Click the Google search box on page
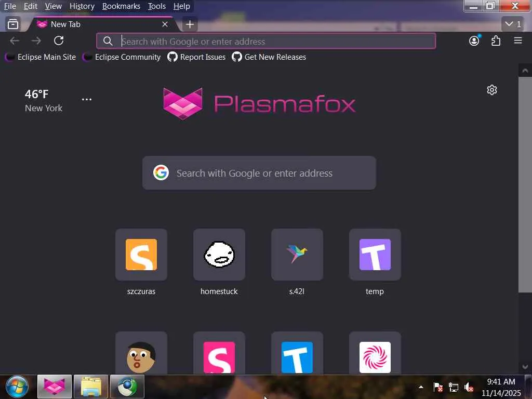This screenshot has width=532, height=399. [259, 173]
